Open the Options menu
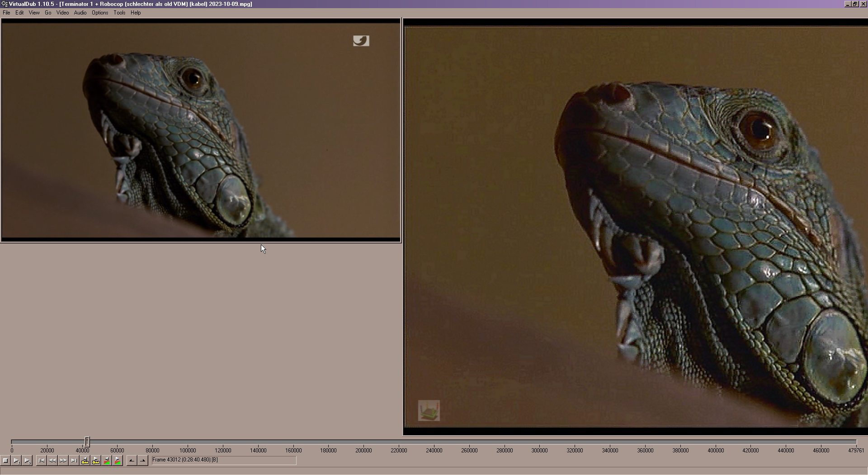Image resolution: width=868 pixels, height=475 pixels. pyautogui.click(x=100, y=13)
